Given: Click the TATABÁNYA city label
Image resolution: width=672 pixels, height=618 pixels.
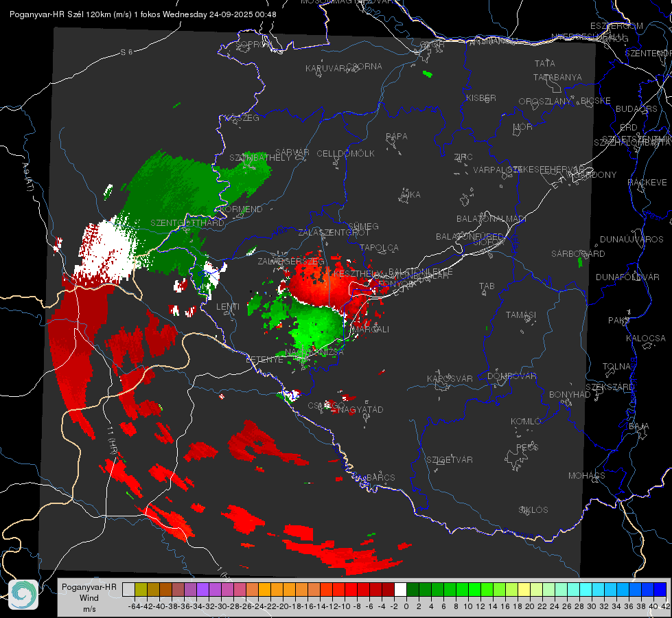Looking at the screenshot, I should 557,77.
